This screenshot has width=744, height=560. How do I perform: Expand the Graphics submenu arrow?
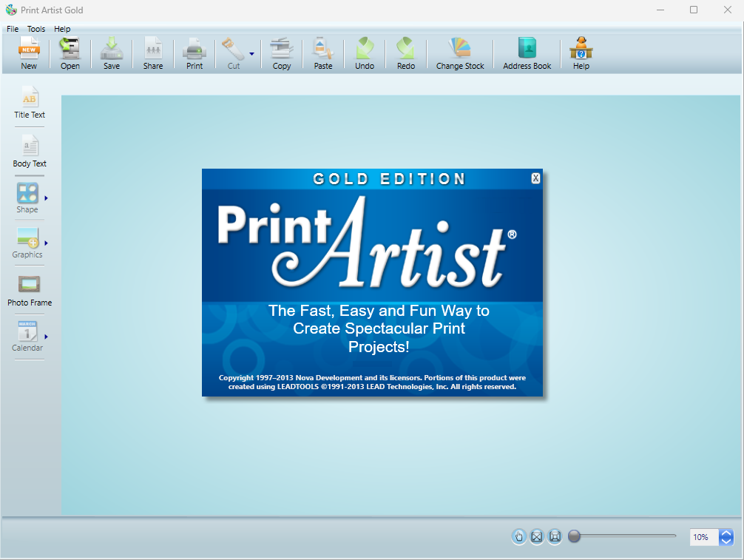(46, 243)
